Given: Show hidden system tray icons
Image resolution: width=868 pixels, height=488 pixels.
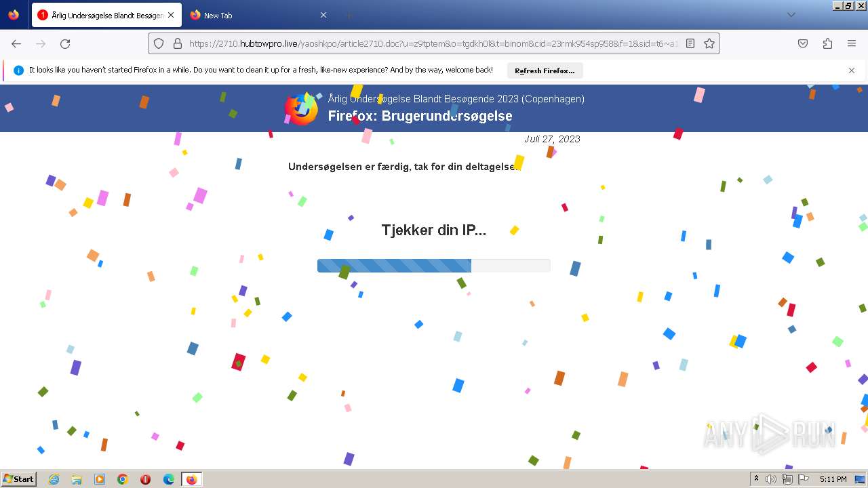Looking at the screenshot, I should (756, 479).
